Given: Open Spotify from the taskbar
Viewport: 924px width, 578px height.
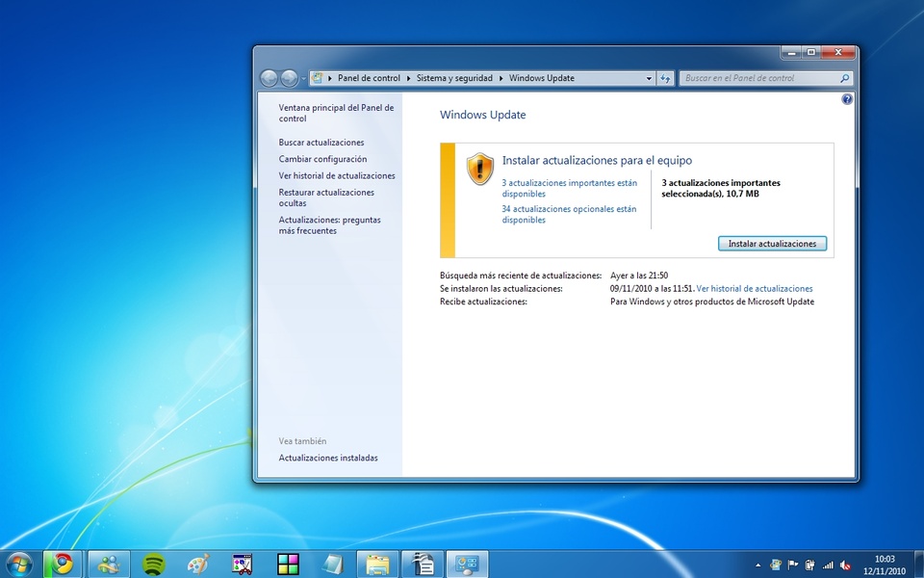Looking at the screenshot, I should pyautogui.click(x=152, y=564).
